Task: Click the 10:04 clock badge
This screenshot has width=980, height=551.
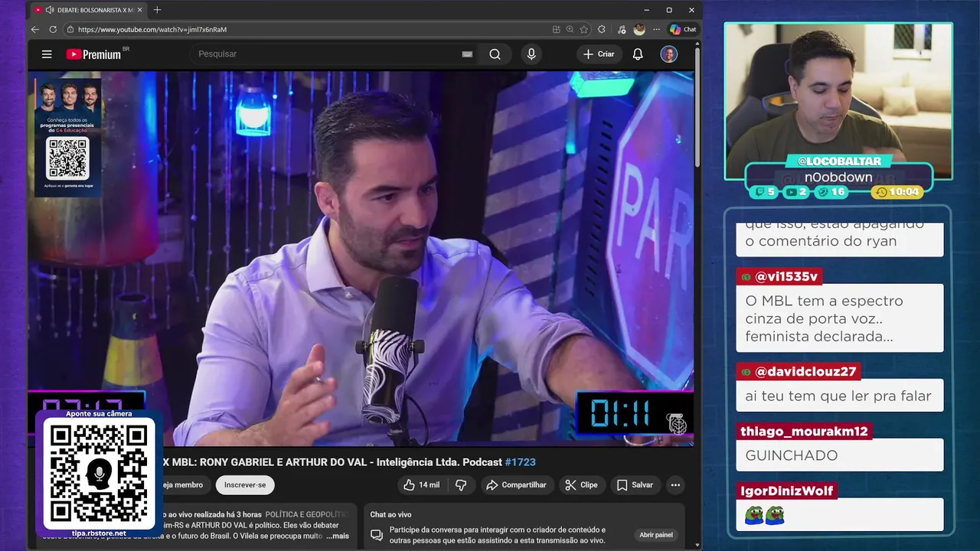Action: (897, 192)
